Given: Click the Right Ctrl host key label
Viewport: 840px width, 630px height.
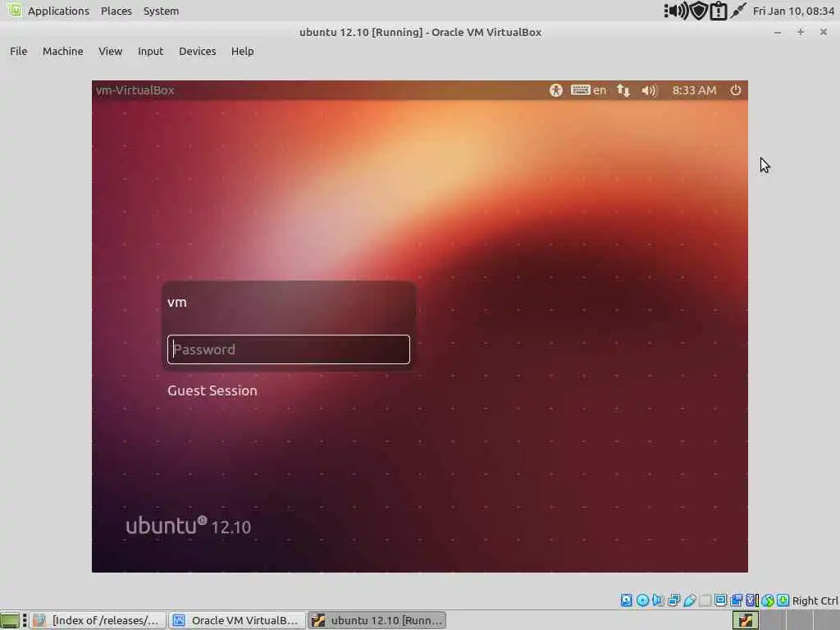Looking at the screenshot, I should (815, 600).
